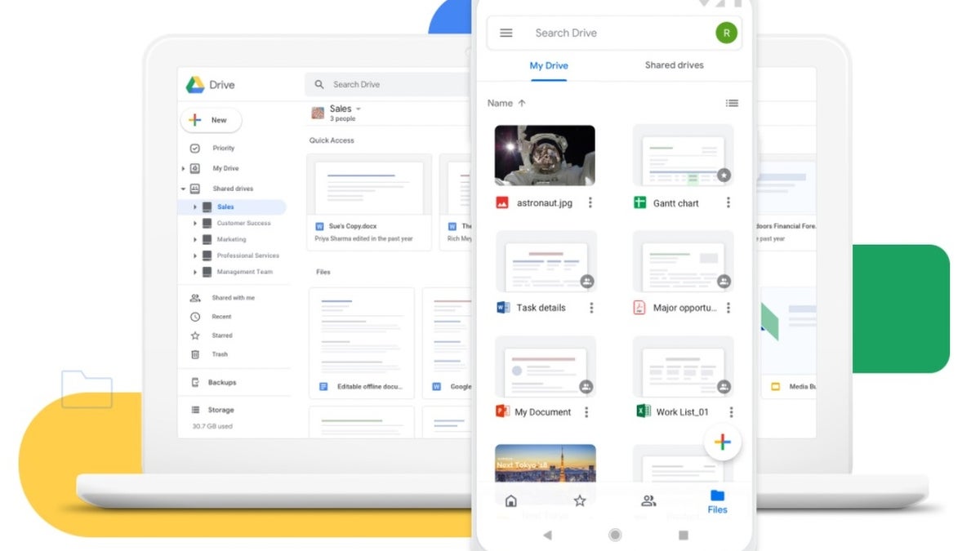Open more options for Work List_01

pos(731,412)
